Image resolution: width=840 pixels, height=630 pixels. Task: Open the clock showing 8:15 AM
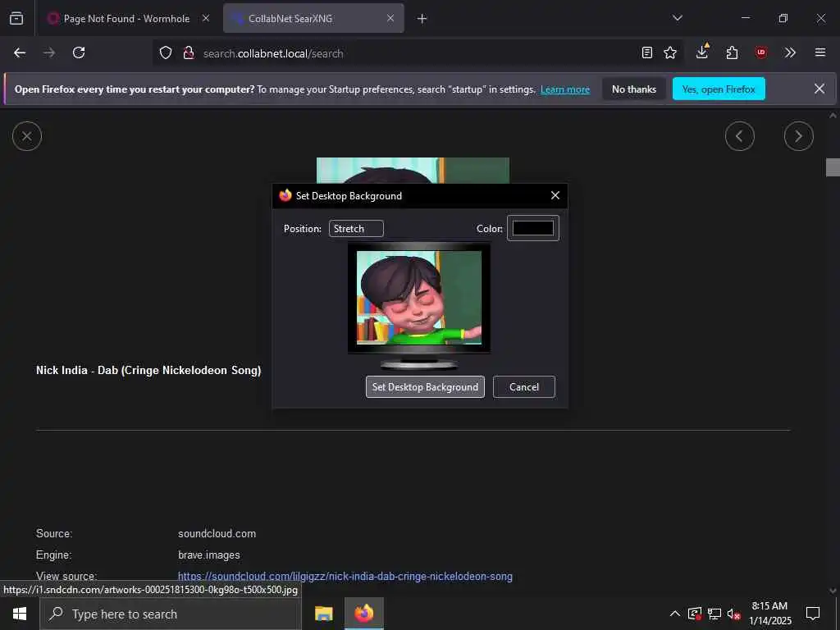[x=769, y=614]
